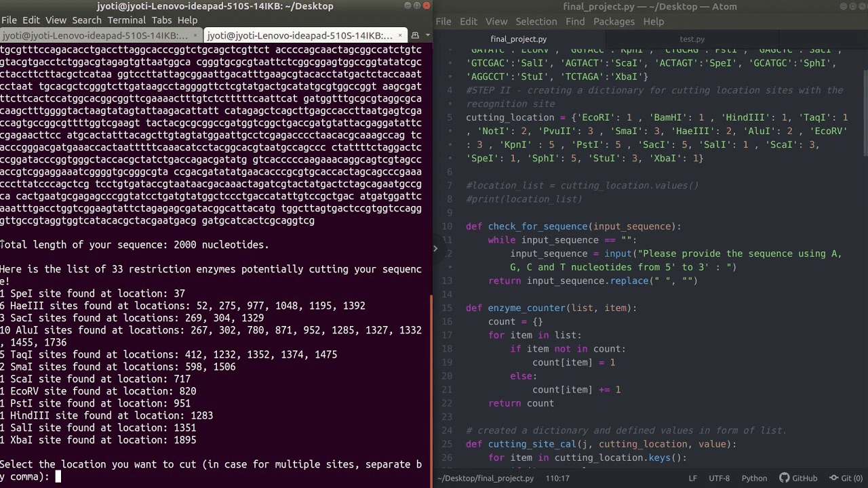Open the UTF-8 encoding selector
This screenshot has height=488, width=868.
(x=719, y=478)
